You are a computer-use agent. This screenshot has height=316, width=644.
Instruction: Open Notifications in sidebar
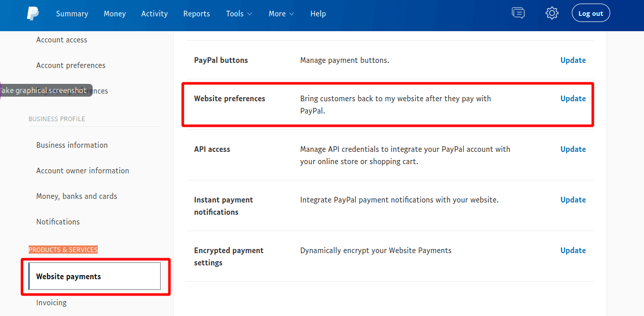[x=58, y=222]
